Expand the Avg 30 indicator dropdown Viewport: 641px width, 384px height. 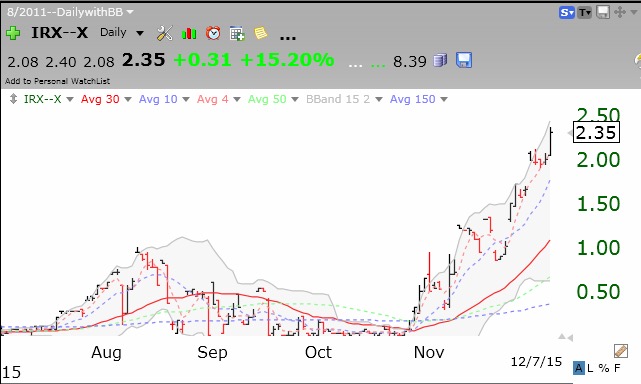tap(128, 99)
